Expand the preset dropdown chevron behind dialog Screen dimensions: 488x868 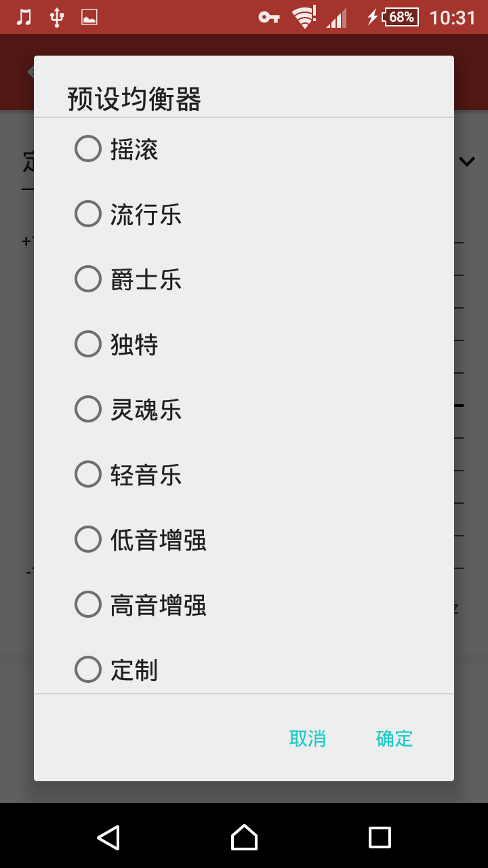click(467, 161)
